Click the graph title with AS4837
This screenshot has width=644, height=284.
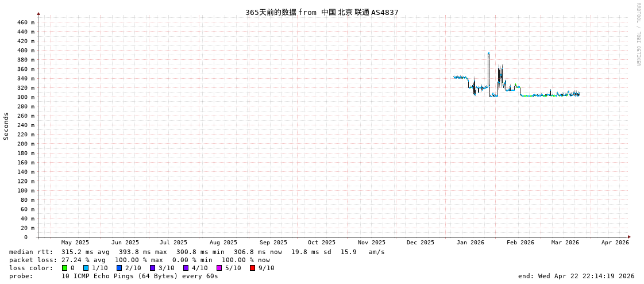click(x=322, y=12)
